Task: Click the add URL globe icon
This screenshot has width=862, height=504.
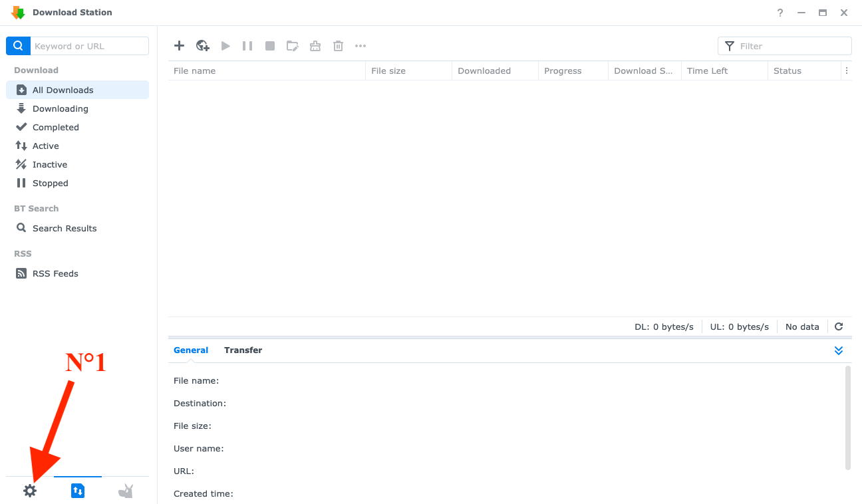Action: click(203, 46)
